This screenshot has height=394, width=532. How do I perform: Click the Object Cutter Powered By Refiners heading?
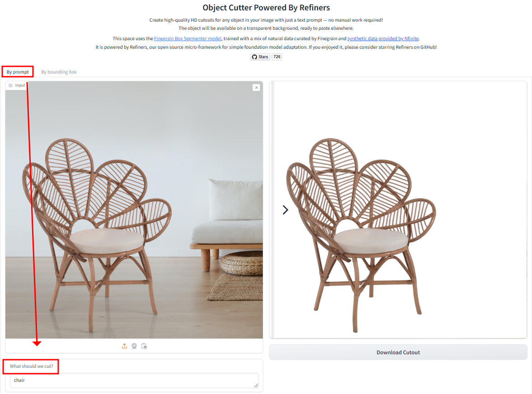pos(266,8)
